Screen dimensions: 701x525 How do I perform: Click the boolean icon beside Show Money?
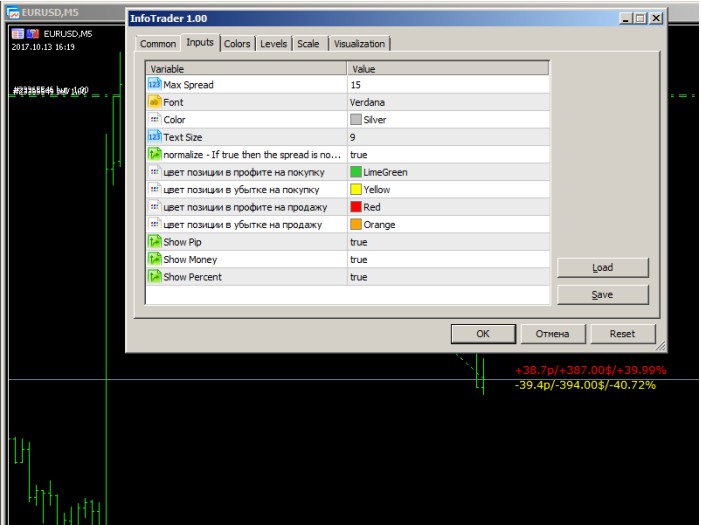[154, 259]
